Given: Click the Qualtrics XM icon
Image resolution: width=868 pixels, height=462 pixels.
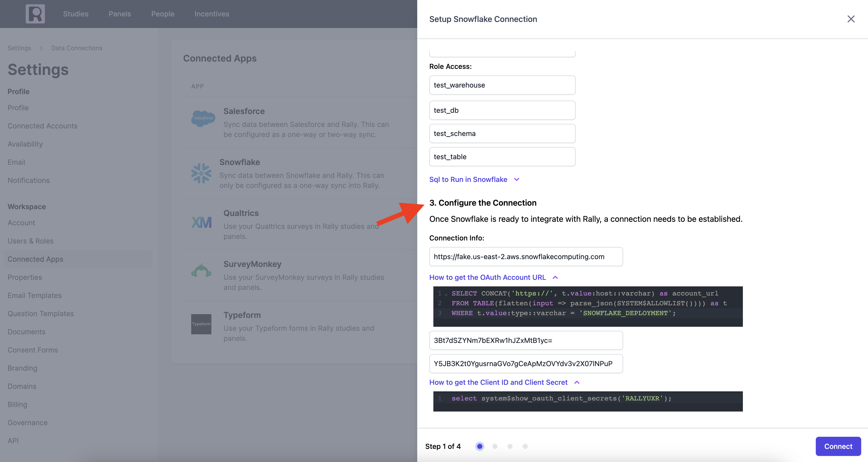Looking at the screenshot, I should click(202, 222).
